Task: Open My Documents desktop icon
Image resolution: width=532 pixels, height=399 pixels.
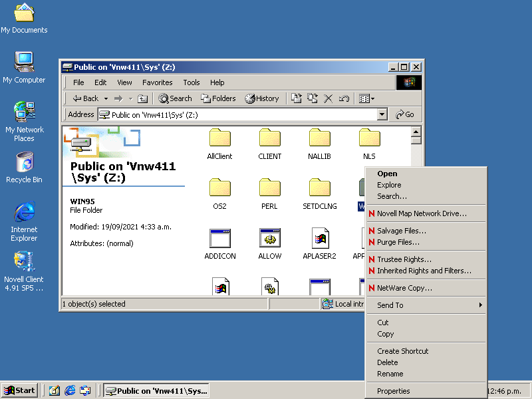Action: point(24,19)
